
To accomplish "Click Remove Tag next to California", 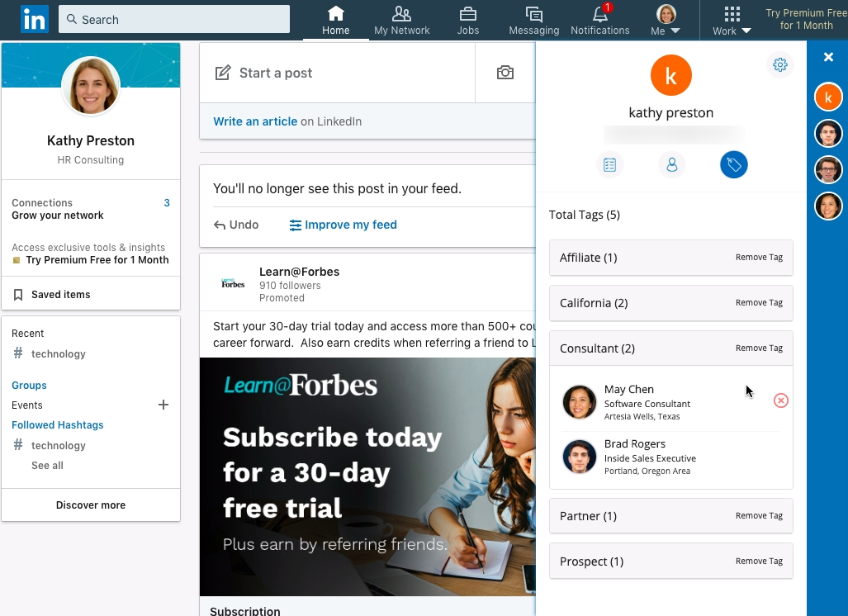I will (x=758, y=302).
